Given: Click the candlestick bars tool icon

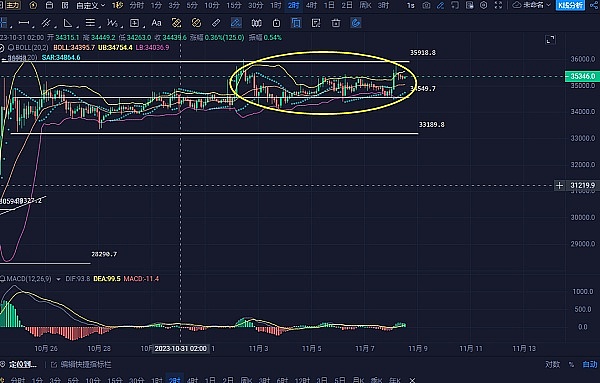Looking at the screenshot, I should pyautogui.click(x=256, y=23).
